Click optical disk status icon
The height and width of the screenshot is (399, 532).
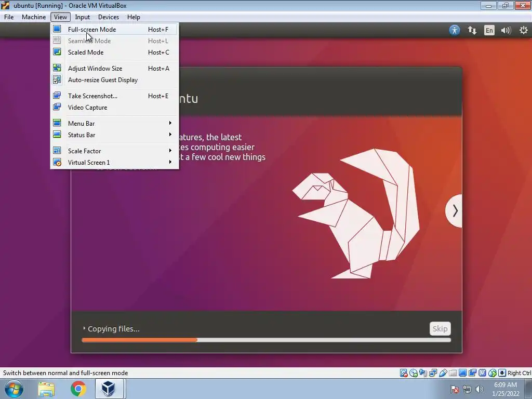[414, 373]
